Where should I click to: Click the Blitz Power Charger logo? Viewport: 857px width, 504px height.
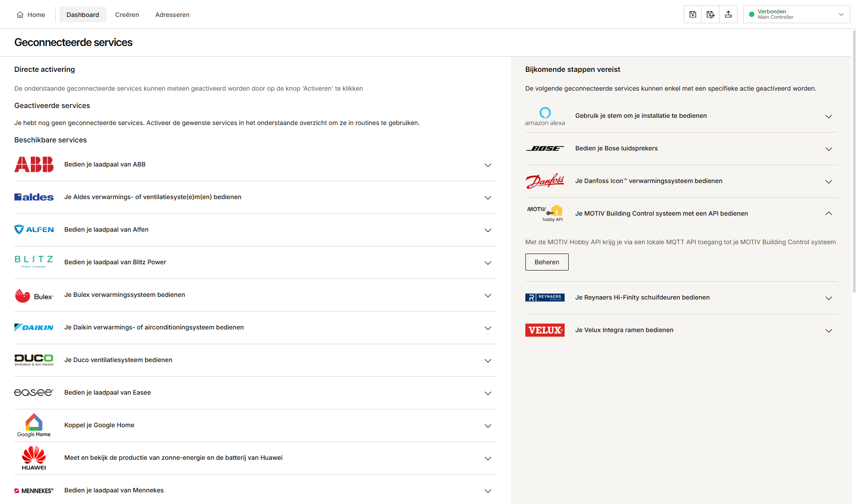34,262
